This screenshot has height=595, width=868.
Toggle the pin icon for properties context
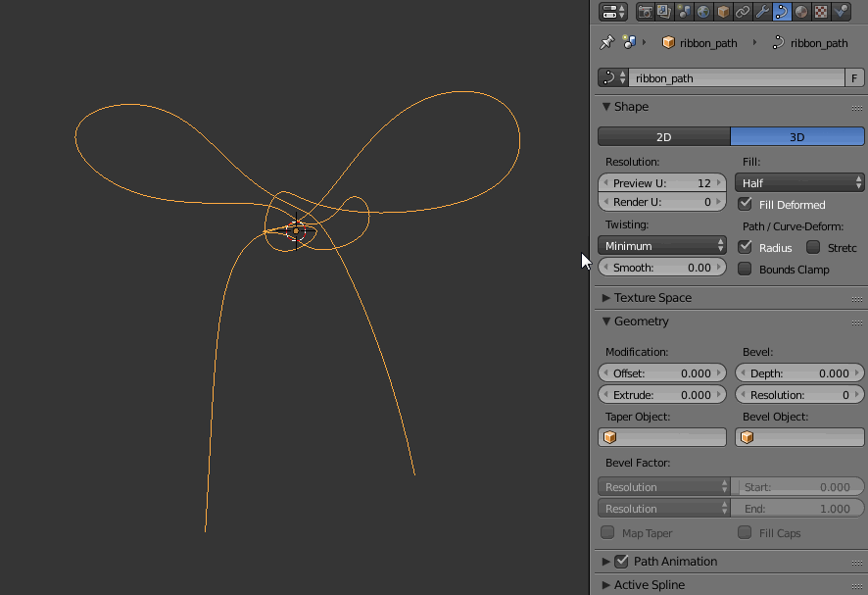[x=607, y=43]
